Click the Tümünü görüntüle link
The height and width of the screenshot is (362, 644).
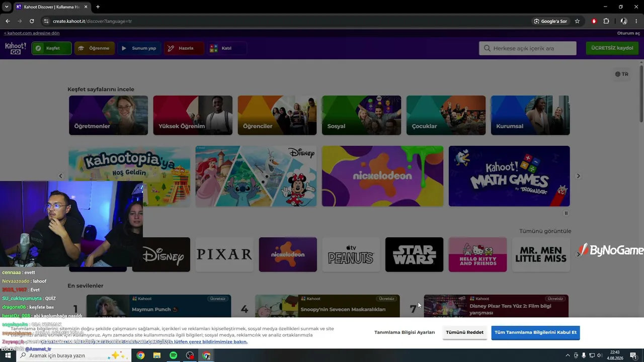545,231
